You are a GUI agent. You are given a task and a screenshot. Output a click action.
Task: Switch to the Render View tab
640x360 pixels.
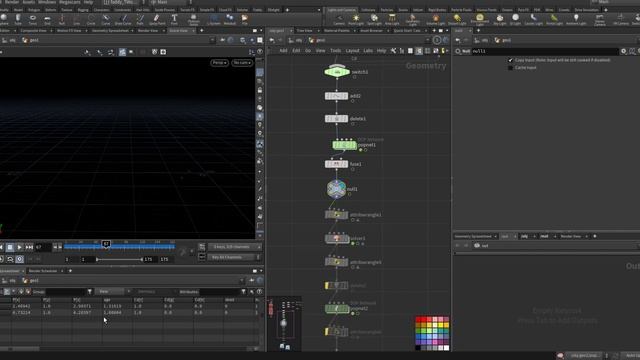coord(148,31)
